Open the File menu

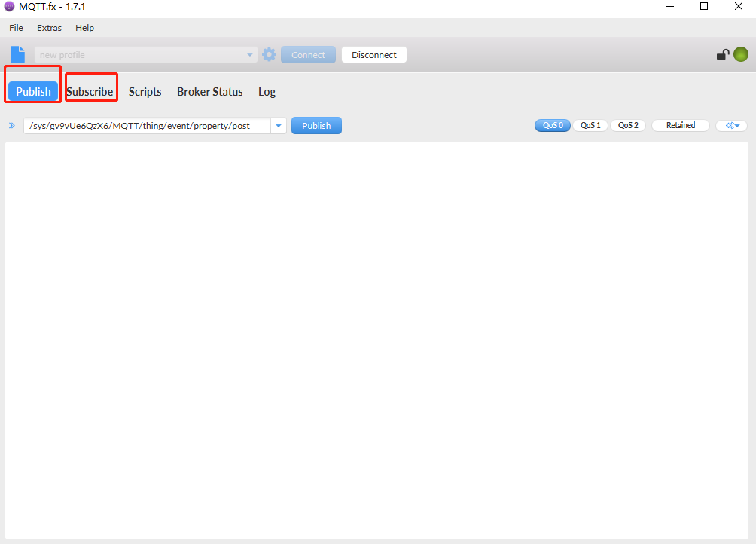pyautogui.click(x=16, y=28)
